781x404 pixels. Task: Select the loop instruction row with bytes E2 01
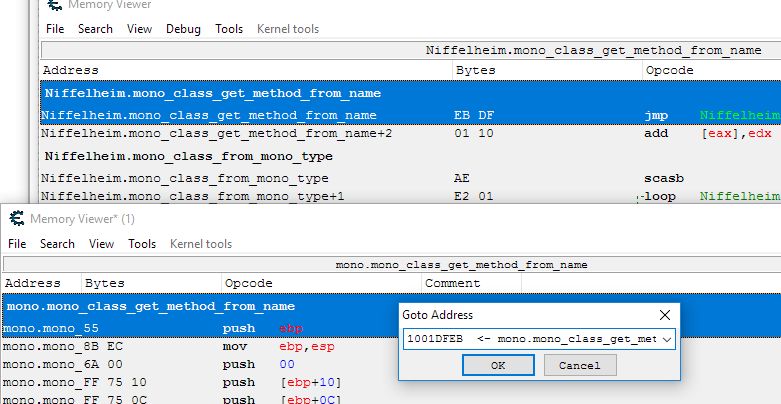tap(300, 196)
